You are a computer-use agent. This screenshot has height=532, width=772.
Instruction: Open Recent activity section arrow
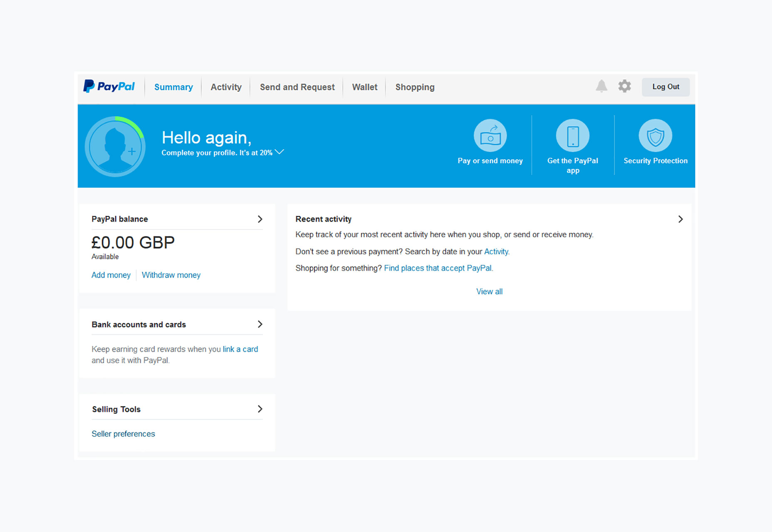click(680, 219)
